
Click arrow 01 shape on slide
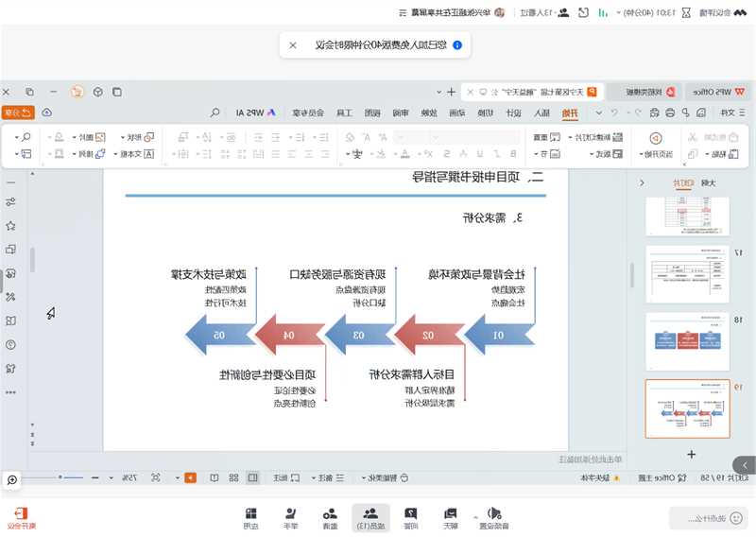pos(499,335)
